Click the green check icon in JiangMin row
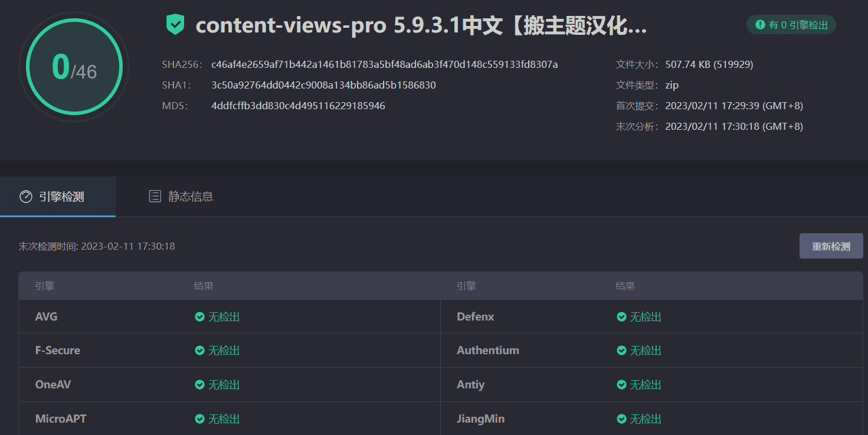 [621, 419]
